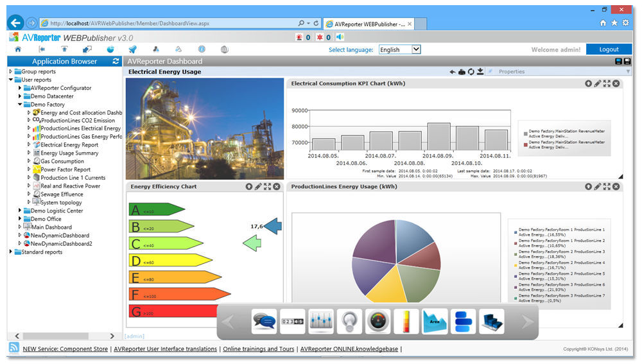Open the Online trainings and Tours link
This screenshot has height=364, width=642.
tap(258, 349)
